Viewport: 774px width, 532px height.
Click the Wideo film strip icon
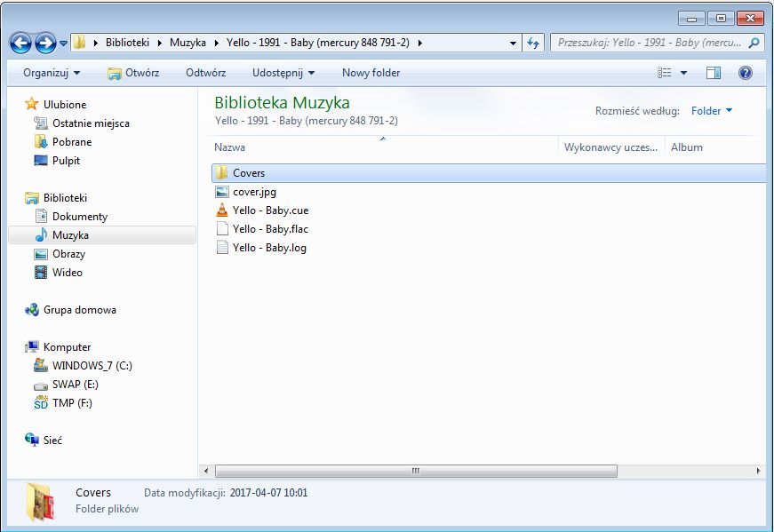click(x=41, y=273)
